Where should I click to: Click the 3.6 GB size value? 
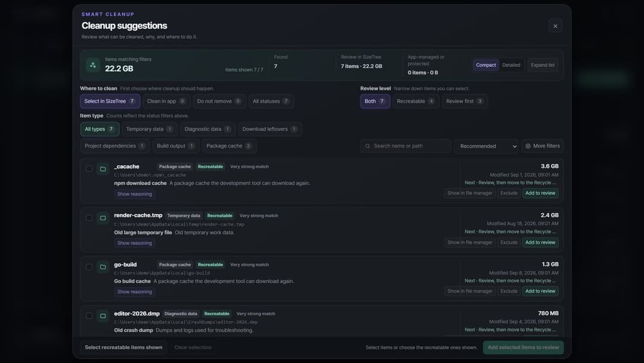click(x=550, y=166)
